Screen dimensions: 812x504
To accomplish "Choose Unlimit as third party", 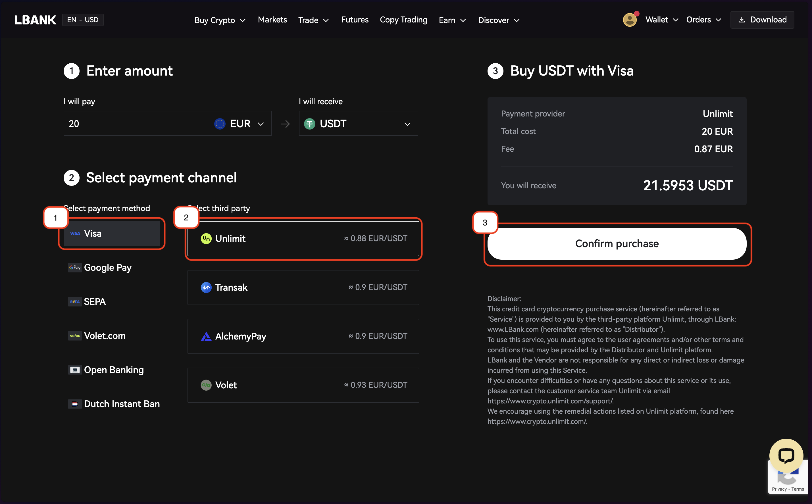I will point(303,239).
